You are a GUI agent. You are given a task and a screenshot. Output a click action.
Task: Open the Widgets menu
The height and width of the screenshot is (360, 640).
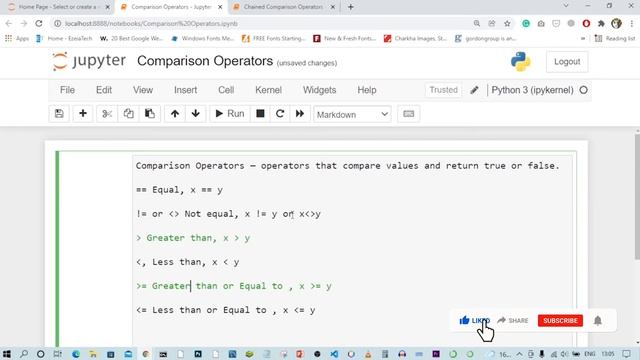[319, 90]
